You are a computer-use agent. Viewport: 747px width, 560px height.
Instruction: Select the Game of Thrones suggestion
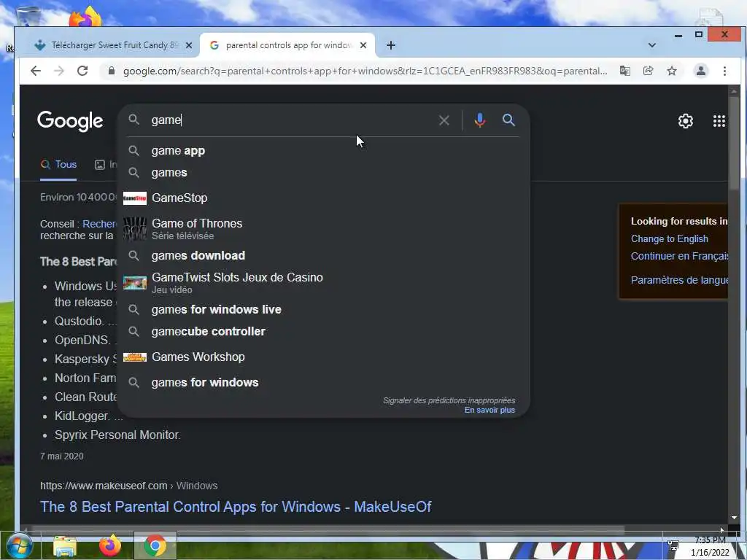(323, 228)
